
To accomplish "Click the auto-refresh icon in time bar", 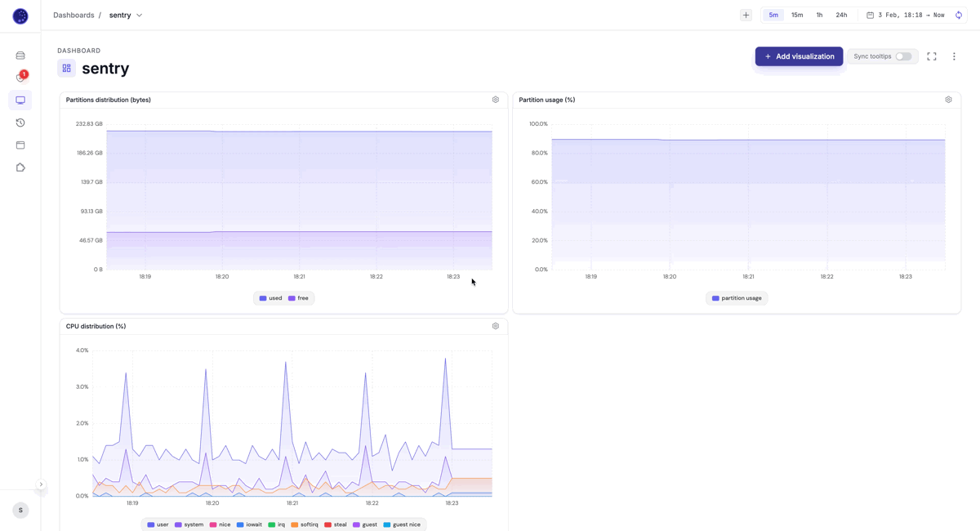I will point(959,15).
